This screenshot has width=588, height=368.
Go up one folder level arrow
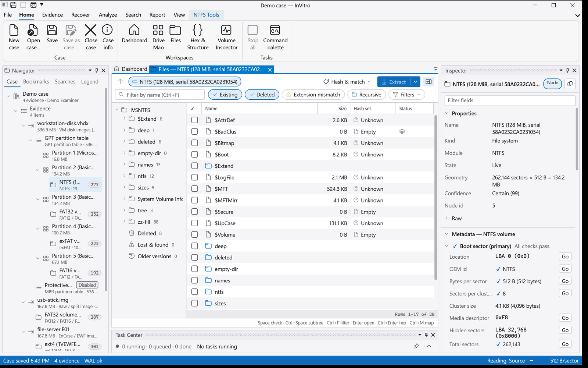pyautogui.click(x=121, y=82)
